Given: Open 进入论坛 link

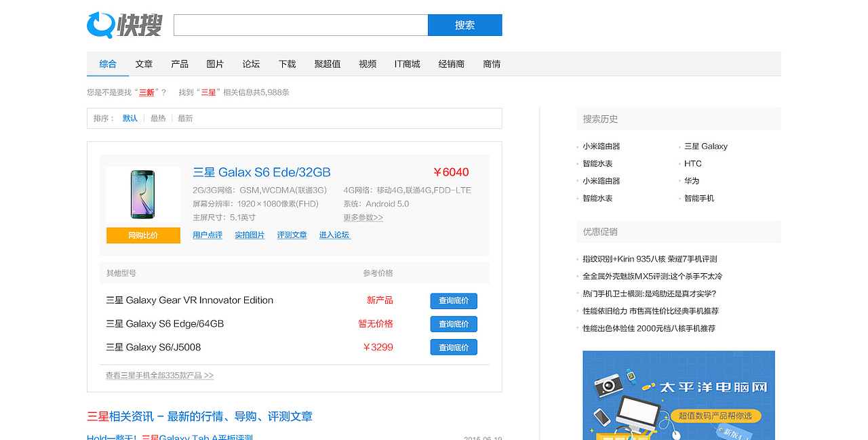Looking at the screenshot, I should [334, 235].
